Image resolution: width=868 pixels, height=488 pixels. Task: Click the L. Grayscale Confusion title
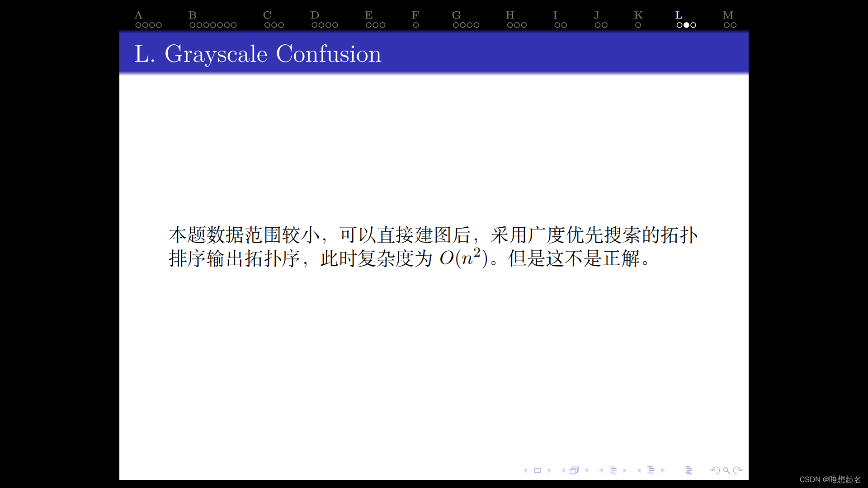click(x=258, y=54)
